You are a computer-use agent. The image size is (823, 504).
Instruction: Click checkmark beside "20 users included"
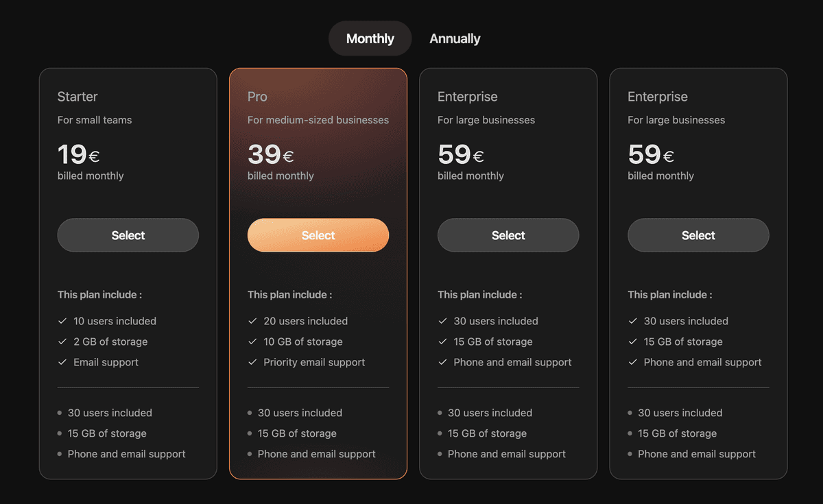coord(252,321)
